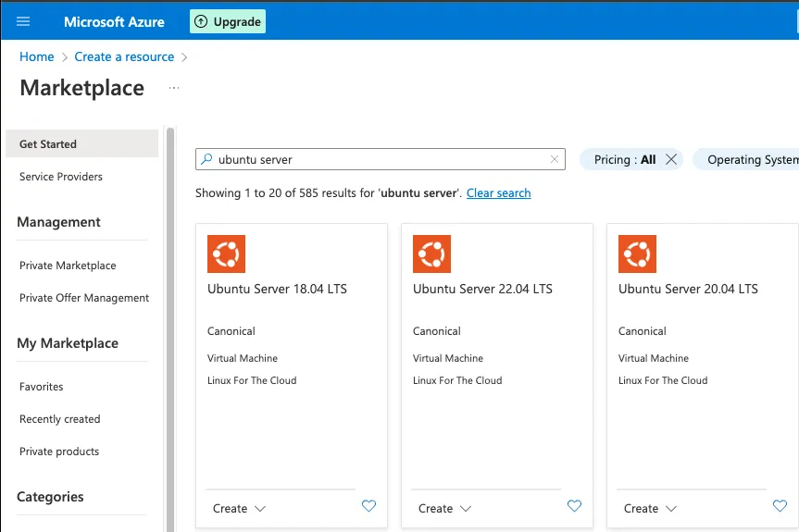Click the Ubuntu Server 22.04 LTS logo
Image resolution: width=799 pixels, height=532 pixels.
pos(431,254)
